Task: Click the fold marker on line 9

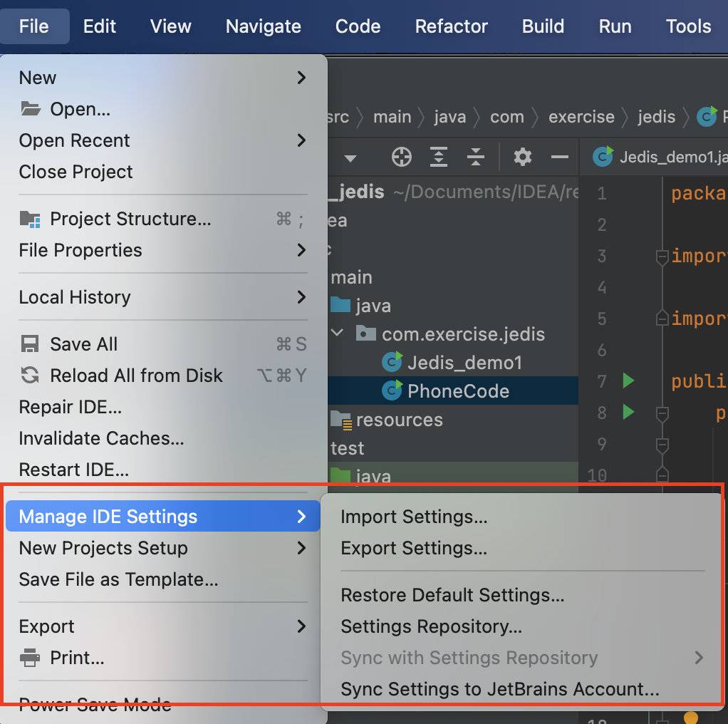Action: pyautogui.click(x=662, y=446)
